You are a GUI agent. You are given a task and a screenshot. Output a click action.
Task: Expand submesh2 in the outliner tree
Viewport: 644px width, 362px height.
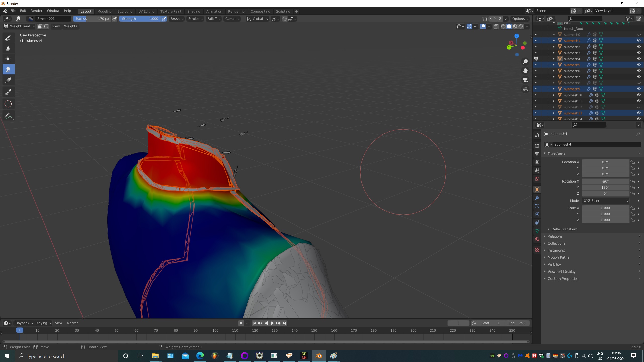click(x=554, y=47)
